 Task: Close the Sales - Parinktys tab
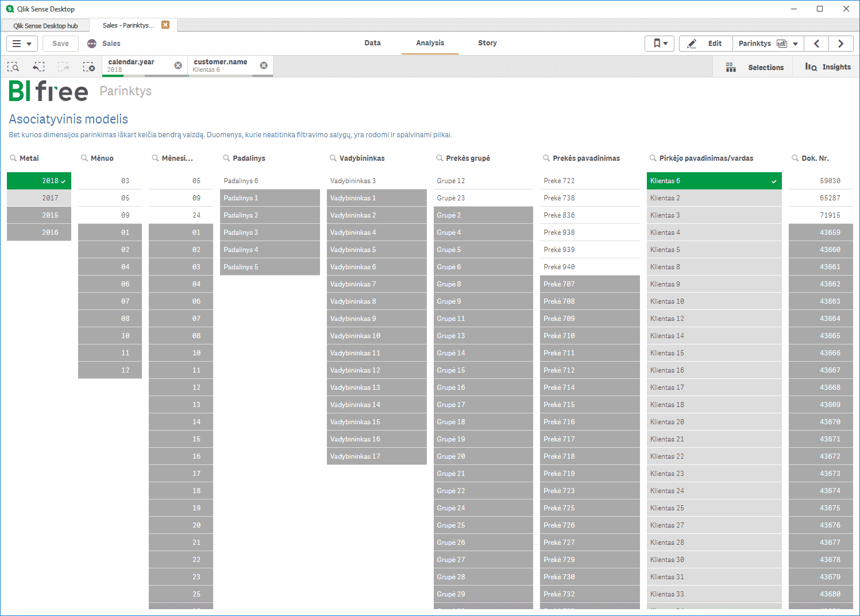point(165,25)
